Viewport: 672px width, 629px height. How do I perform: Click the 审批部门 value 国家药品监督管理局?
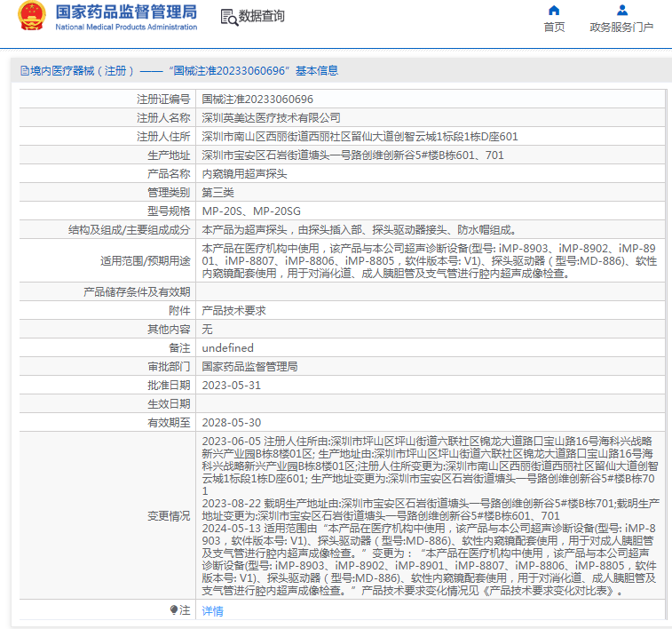[249, 367]
